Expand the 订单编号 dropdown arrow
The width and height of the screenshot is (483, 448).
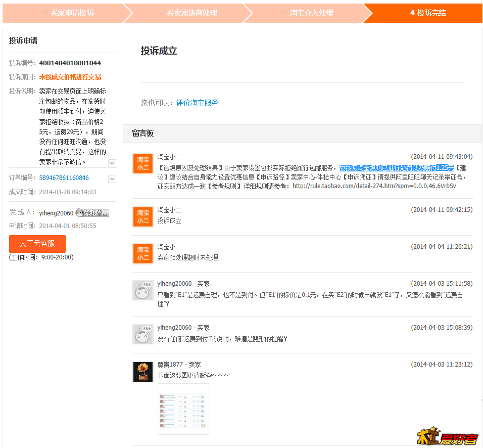113,178
